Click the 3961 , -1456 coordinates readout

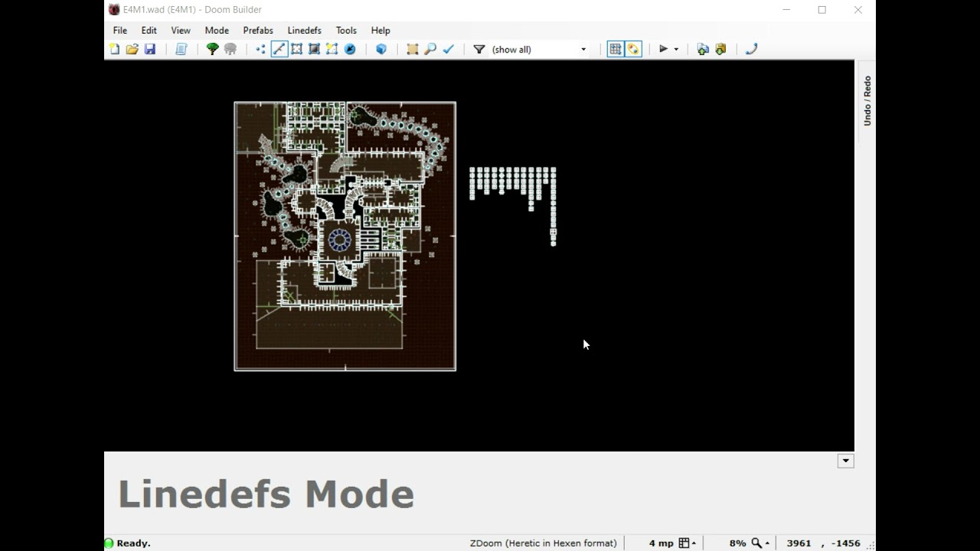823,543
